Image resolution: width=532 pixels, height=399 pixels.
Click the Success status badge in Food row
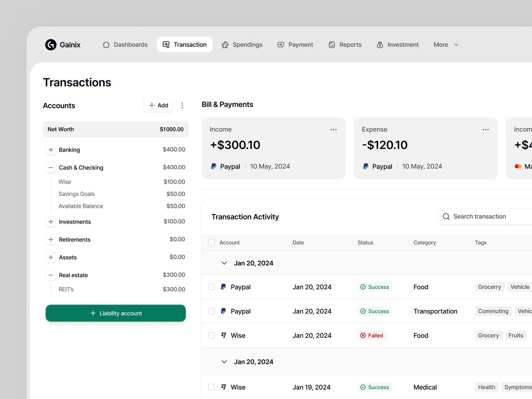tap(375, 287)
